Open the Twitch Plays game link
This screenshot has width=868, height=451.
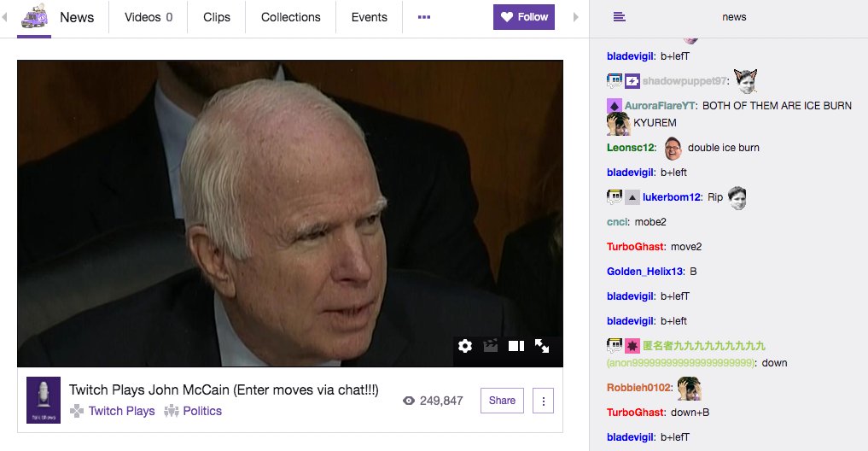pos(122,411)
